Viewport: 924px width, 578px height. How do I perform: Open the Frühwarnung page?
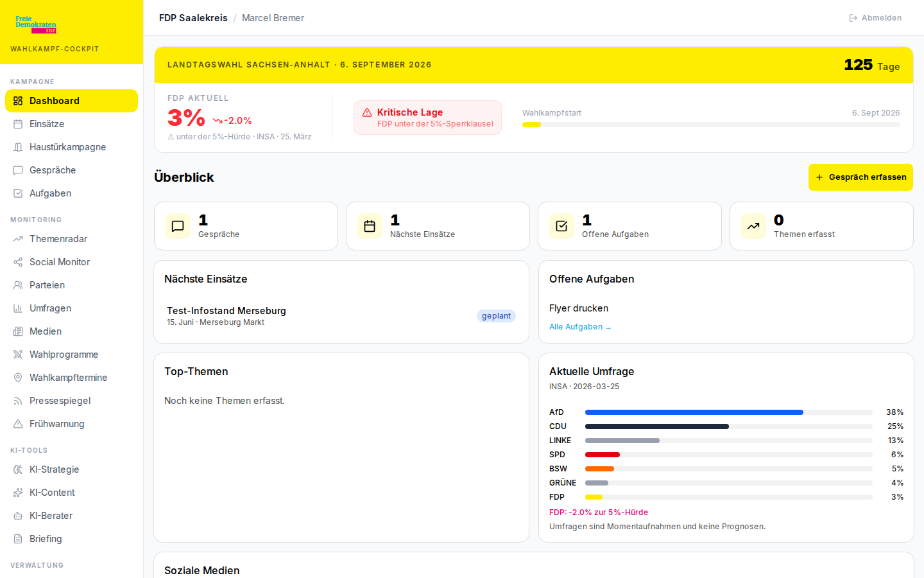pyautogui.click(x=71, y=424)
